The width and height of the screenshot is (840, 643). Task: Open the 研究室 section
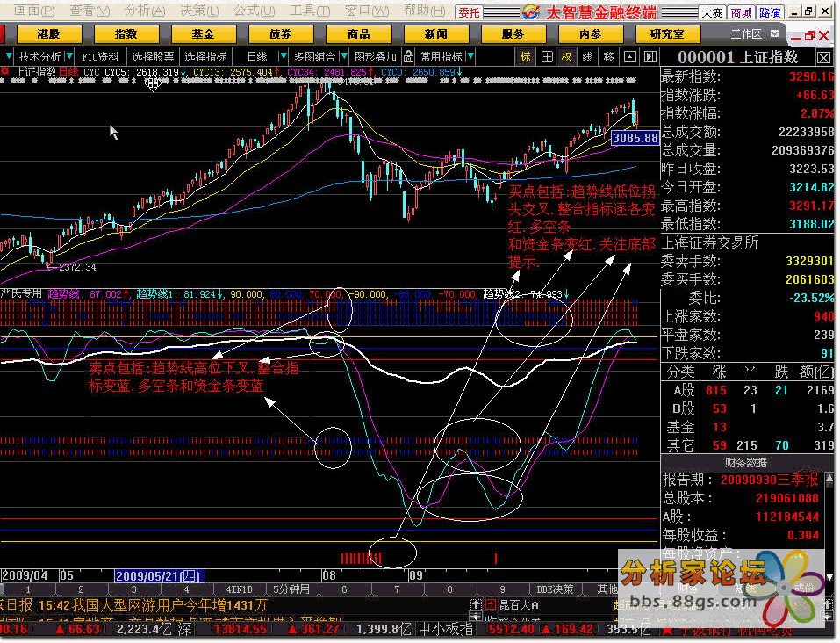667,34
